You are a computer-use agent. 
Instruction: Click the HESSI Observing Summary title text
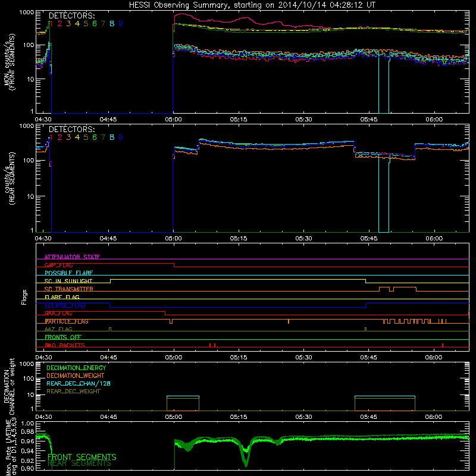coord(252,5)
